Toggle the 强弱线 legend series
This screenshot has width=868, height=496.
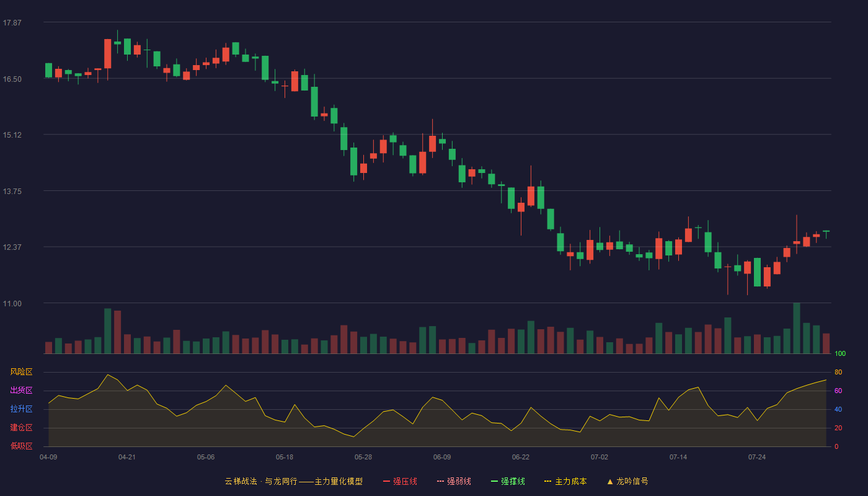click(x=454, y=481)
